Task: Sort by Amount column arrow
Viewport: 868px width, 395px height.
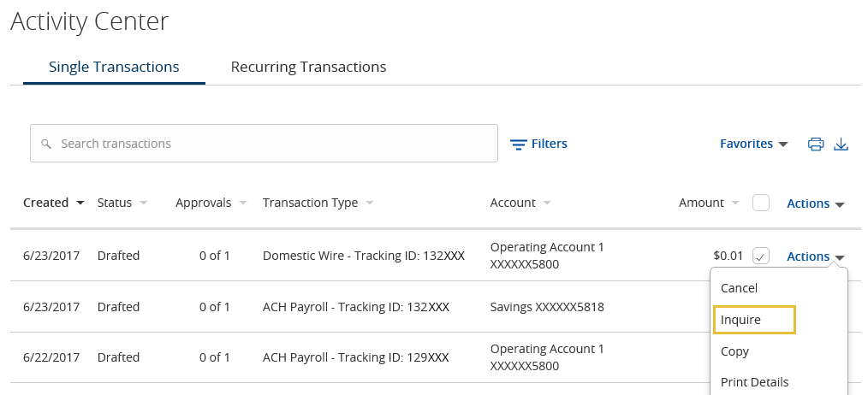Action: coord(735,203)
